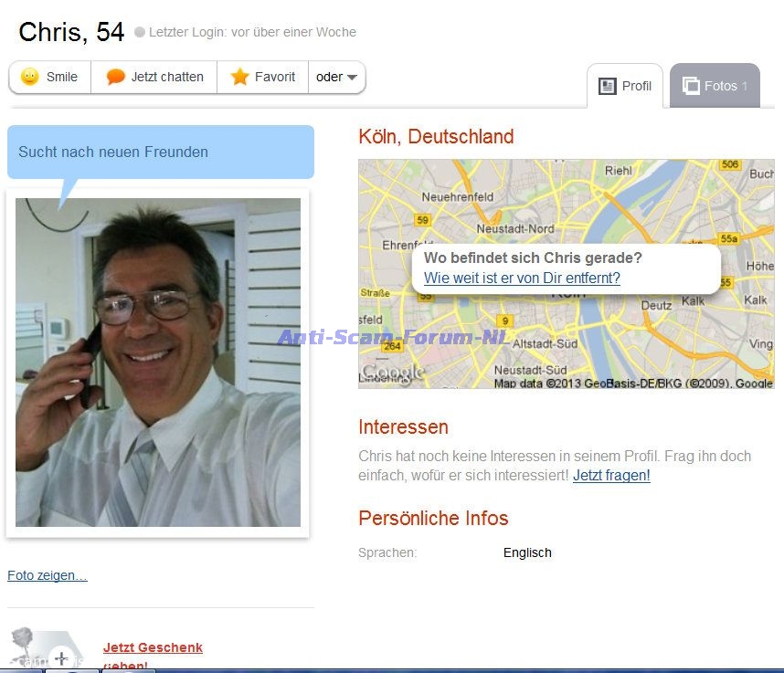
Task: Click the gray online status dot
Action: click(x=140, y=32)
